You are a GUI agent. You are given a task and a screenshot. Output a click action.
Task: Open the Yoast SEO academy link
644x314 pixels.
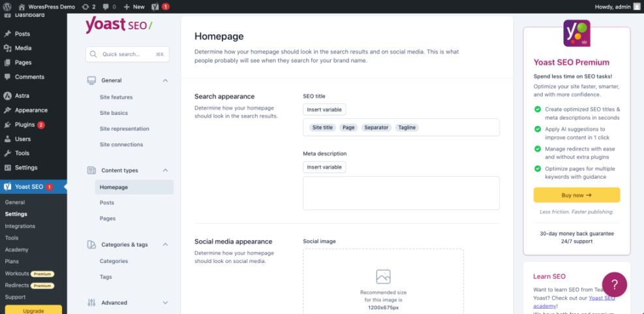click(x=574, y=302)
